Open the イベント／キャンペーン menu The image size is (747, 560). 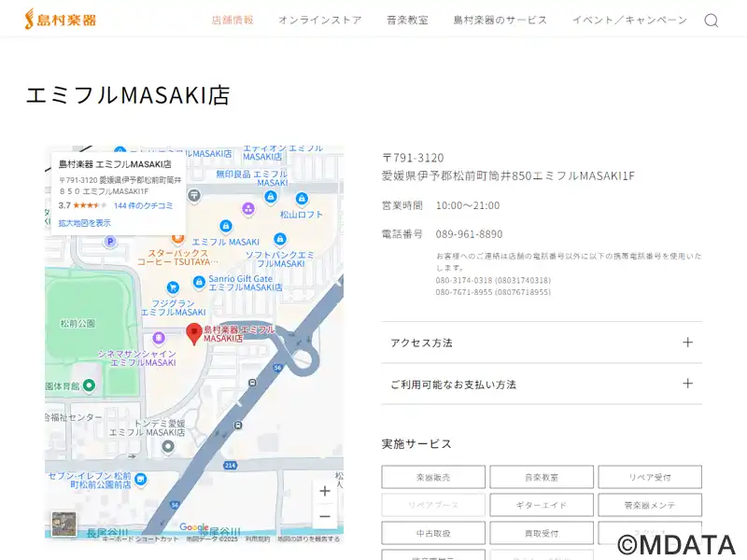click(629, 20)
